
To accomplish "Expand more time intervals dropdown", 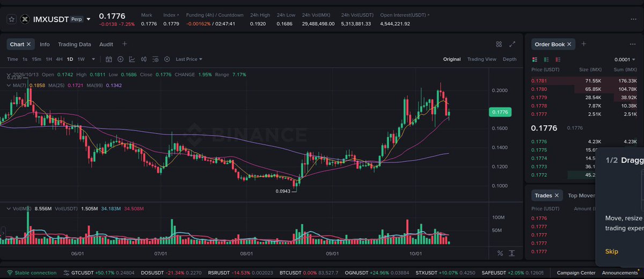I will coord(93,59).
